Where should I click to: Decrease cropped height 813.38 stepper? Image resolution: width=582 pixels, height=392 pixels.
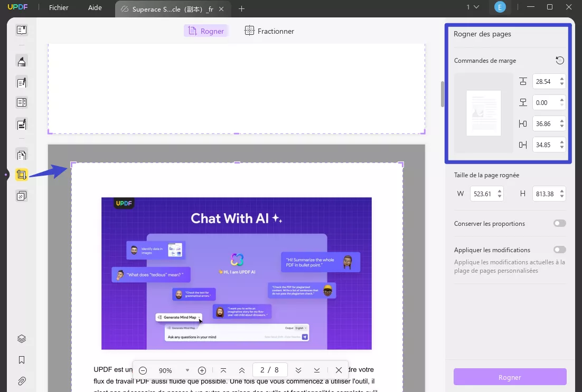click(x=561, y=196)
